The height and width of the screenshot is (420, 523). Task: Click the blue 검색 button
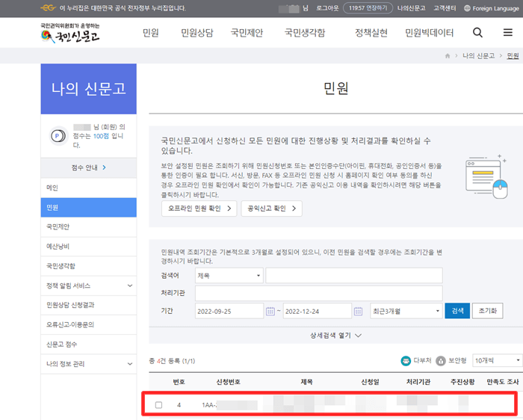tap(457, 311)
